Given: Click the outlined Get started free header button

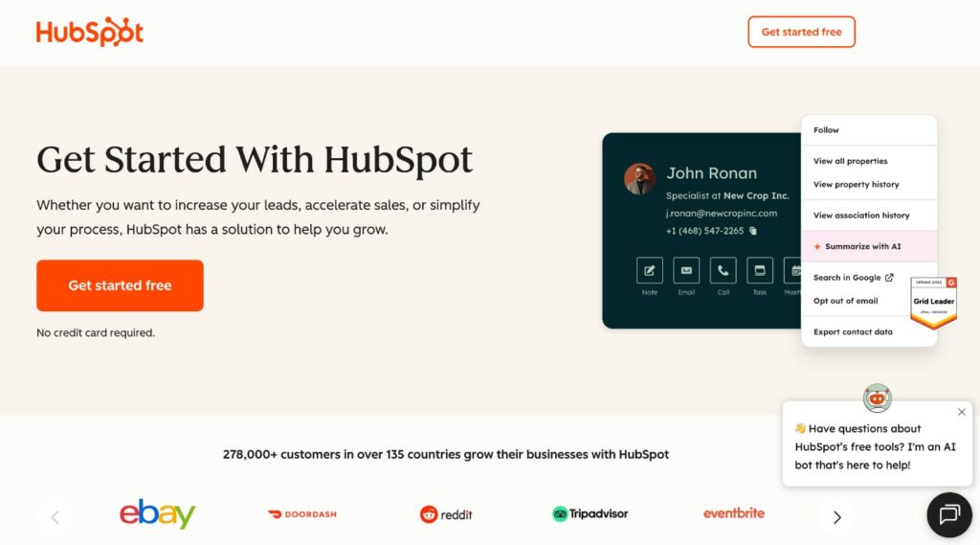Looking at the screenshot, I should pos(801,32).
